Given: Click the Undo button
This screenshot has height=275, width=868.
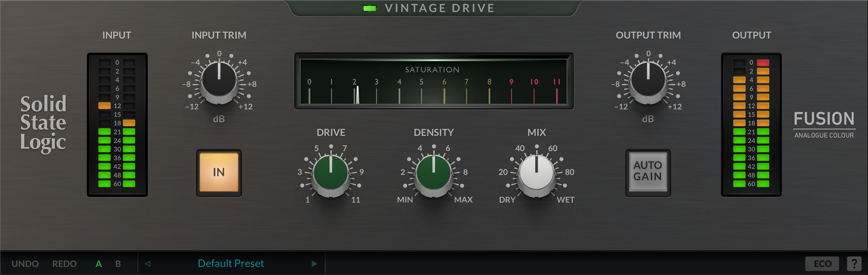Looking at the screenshot, I should (x=25, y=264).
